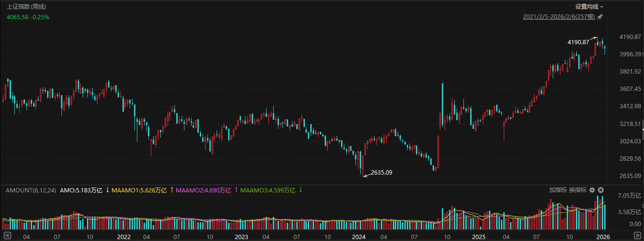Click the double-left arrow to scroll the timeline earlier

[7, 235]
